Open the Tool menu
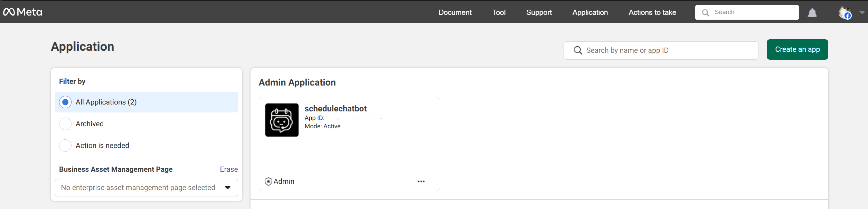 pyautogui.click(x=499, y=12)
